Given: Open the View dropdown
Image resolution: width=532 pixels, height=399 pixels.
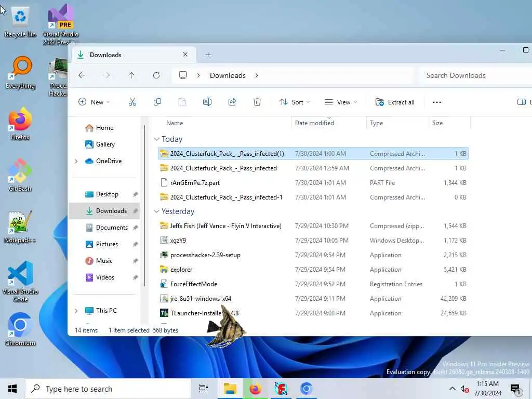Looking at the screenshot, I should [341, 102].
